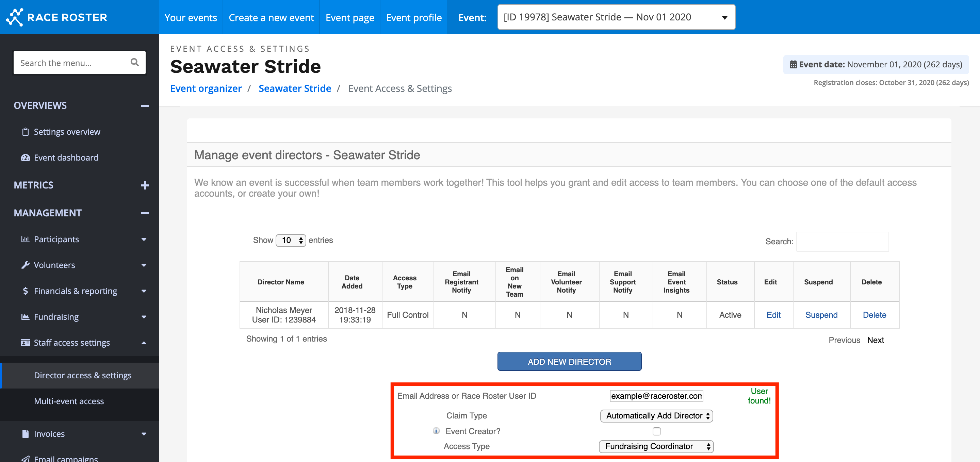This screenshot has width=980, height=462.
Task: Expand Financials & reporting submenu arrow
Action: point(144,291)
